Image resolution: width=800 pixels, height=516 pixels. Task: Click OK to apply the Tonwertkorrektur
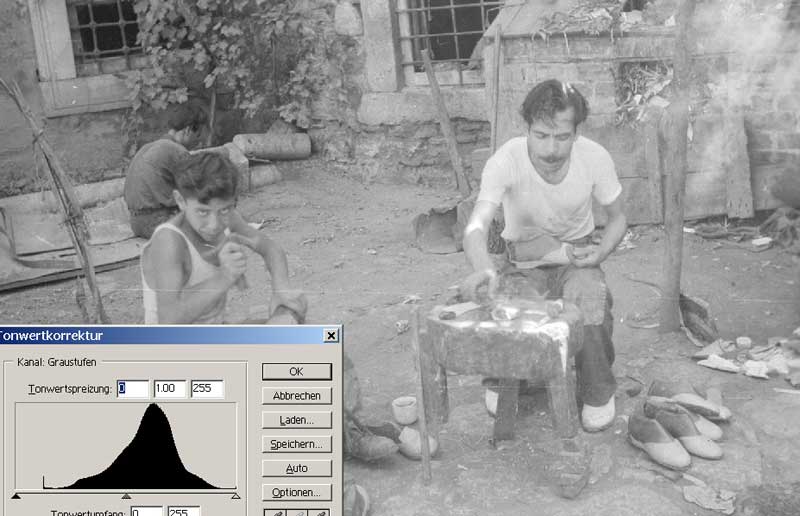point(296,372)
